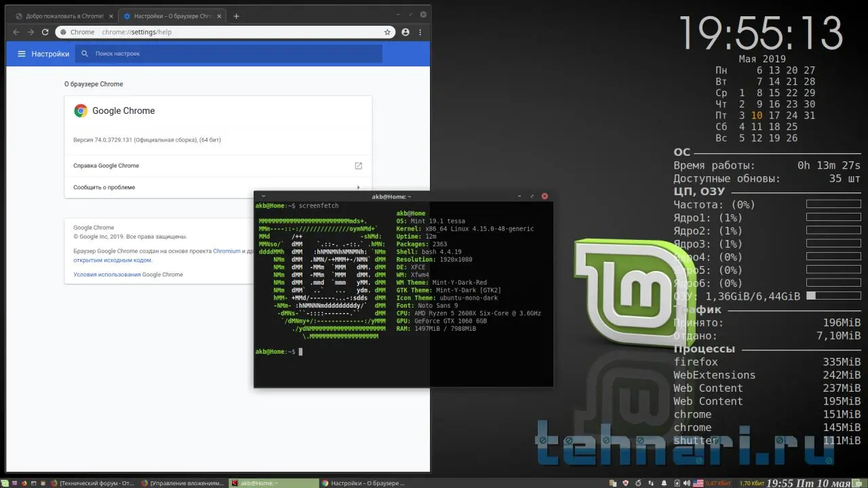This screenshot has width=868, height=488.
Task: Bookmark this page with the star icon
Action: coord(387,32)
